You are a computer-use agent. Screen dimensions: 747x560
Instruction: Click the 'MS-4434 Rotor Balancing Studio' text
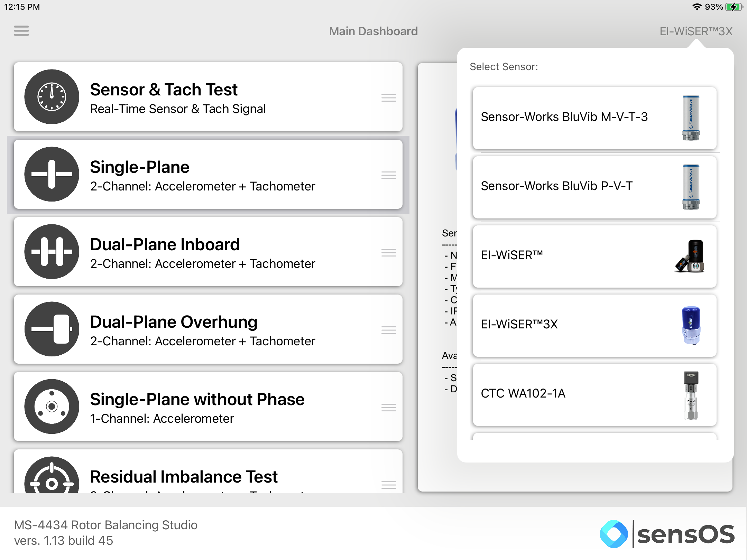(106, 525)
